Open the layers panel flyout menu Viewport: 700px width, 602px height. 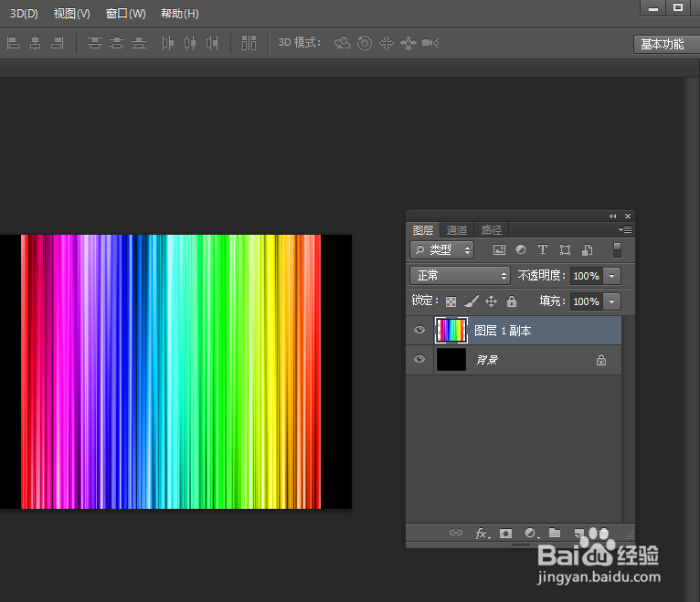coord(625,230)
